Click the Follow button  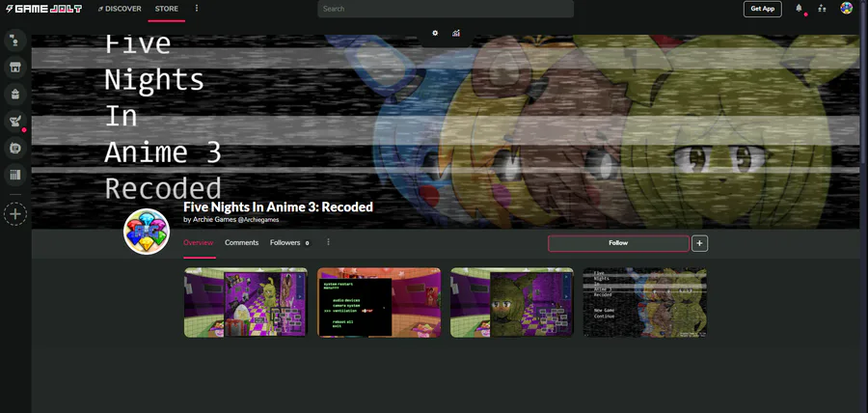click(618, 243)
